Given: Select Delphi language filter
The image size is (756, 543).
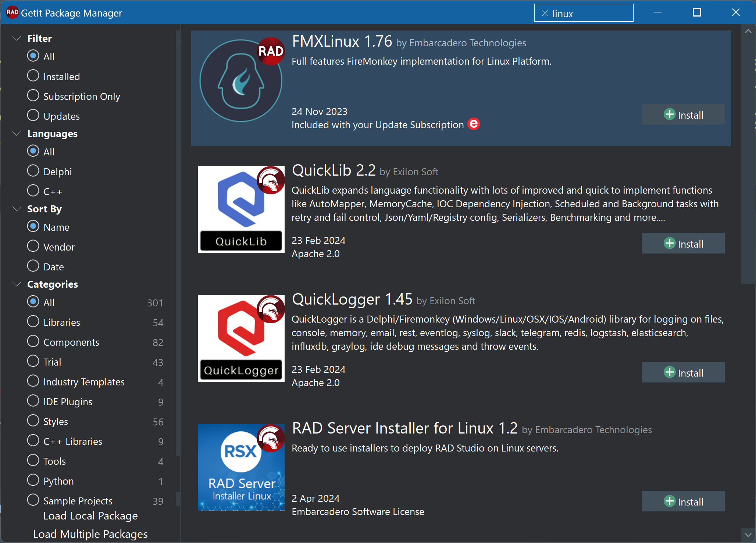Looking at the screenshot, I should (33, 171).
